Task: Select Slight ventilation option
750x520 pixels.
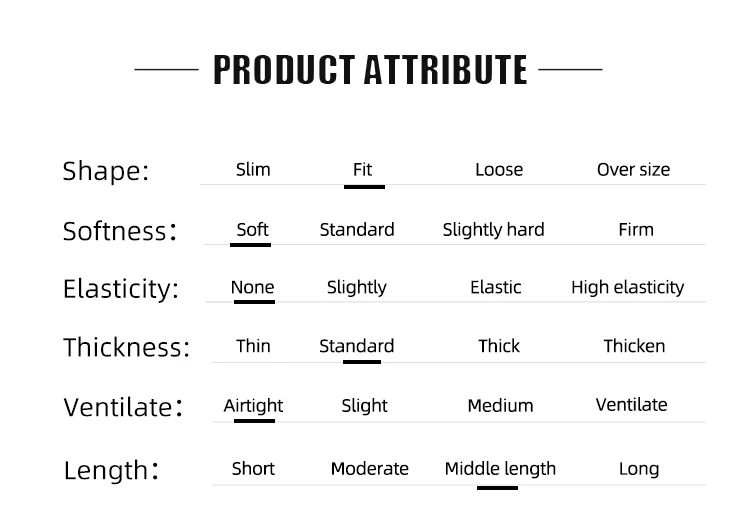Action: click(x=364, y=405)
